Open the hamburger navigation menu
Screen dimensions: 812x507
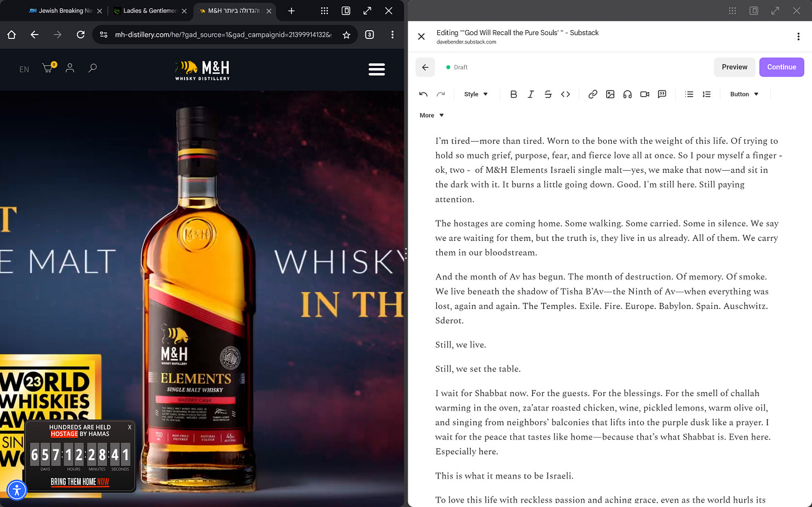coord(377,69)
